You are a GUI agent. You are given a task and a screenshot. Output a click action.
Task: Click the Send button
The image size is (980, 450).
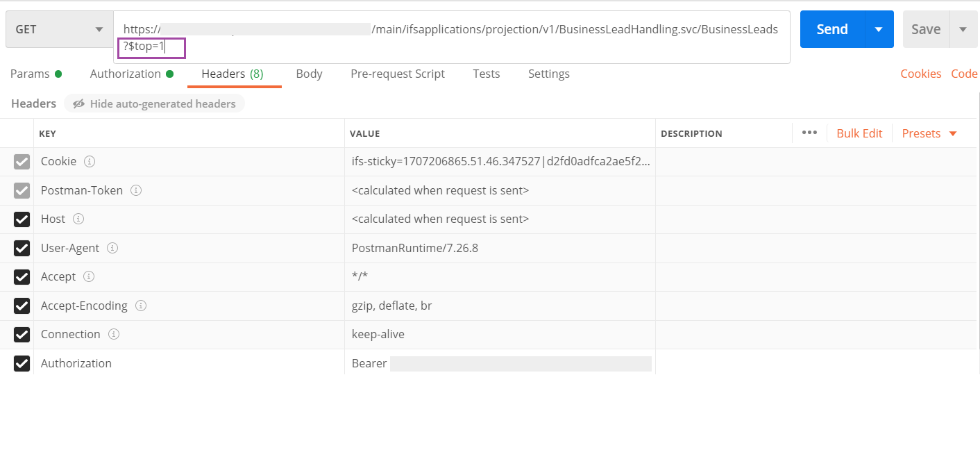831,28
